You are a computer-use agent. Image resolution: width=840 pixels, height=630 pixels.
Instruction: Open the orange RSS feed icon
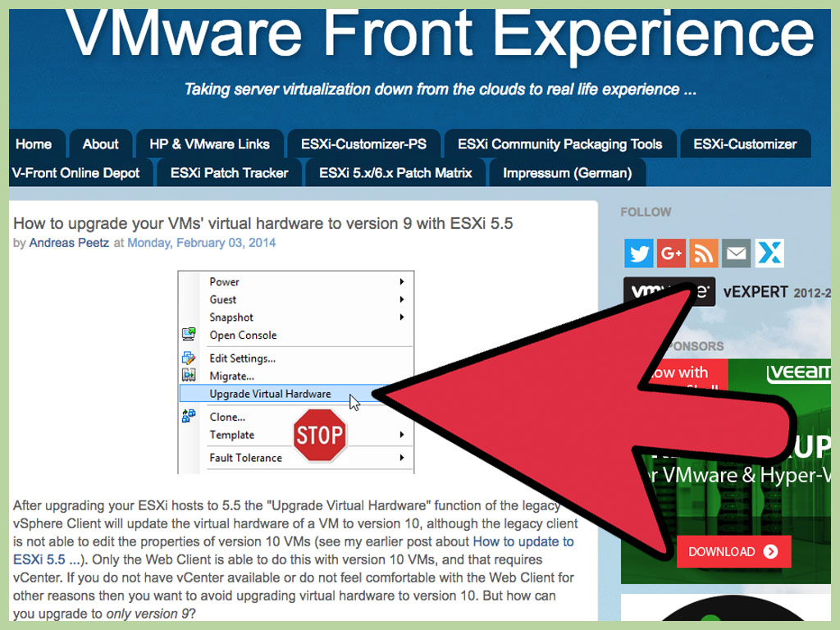coord(703,253)
